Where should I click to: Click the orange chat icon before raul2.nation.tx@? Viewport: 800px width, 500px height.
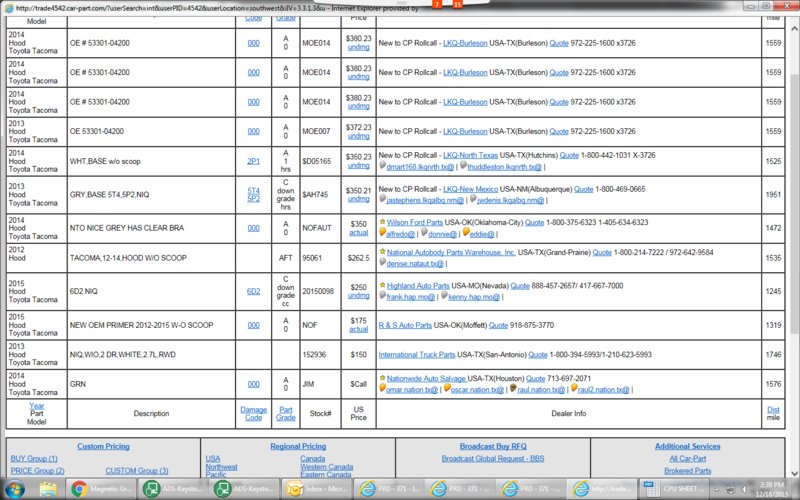pyautogui.click(x=574, y=388)
